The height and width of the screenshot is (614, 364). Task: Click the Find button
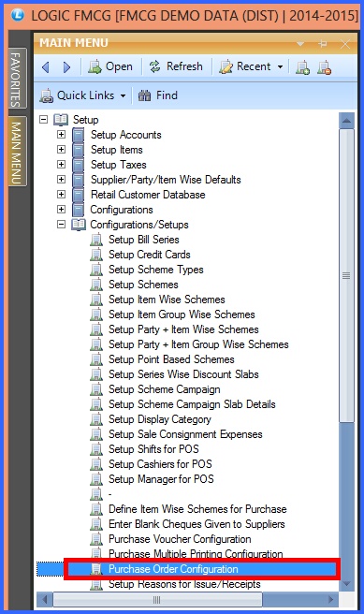(157, 95)
